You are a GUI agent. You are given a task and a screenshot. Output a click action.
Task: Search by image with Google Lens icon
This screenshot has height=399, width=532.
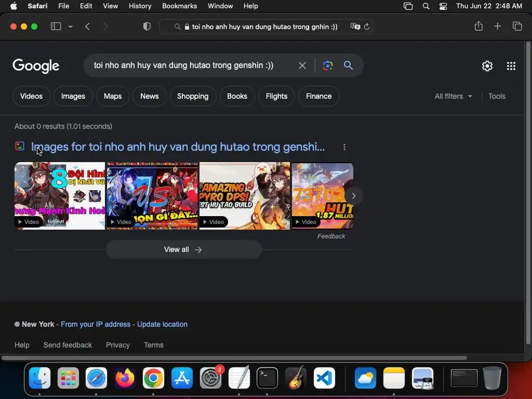coord(327,65)
